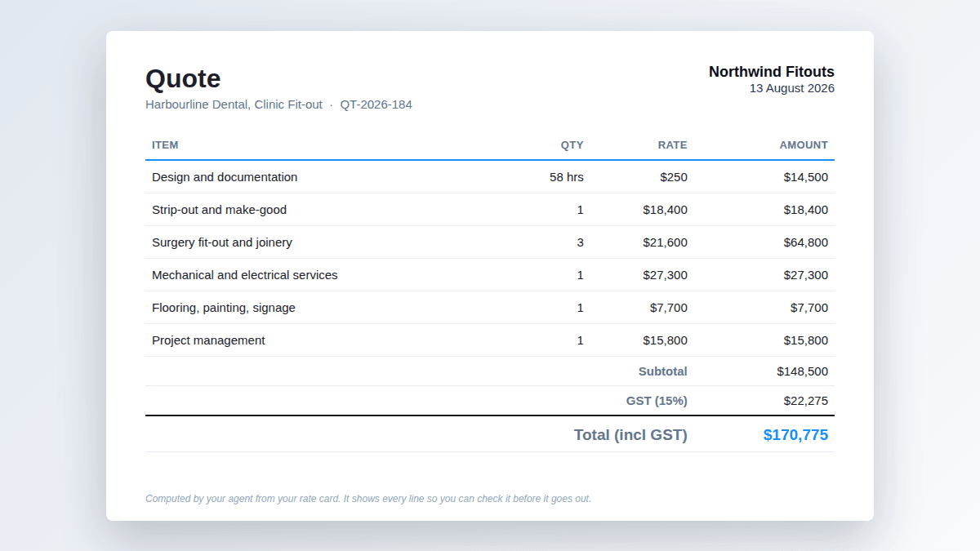This screenshot has height=551, width=980.
Task: Click the Subtotal amount $148,500
Action: click(803, 371)
